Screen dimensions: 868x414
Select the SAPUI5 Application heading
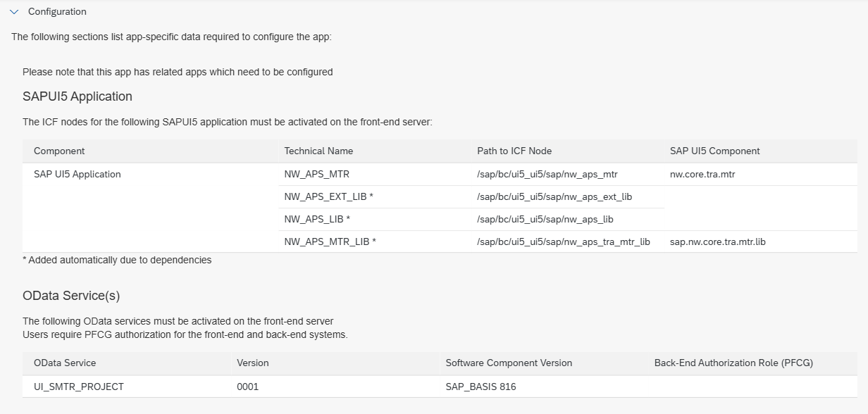(x=77, y=96)
